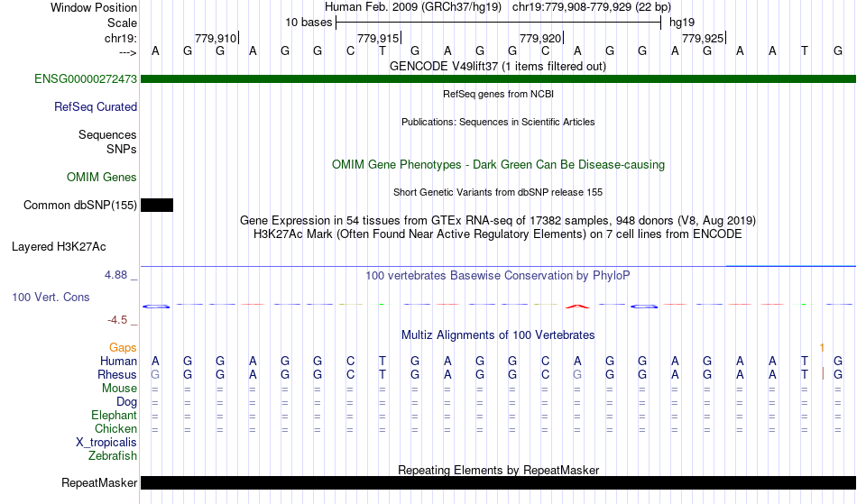
Task: Click the orange Gaps label
Action: (x=123, y=347)
